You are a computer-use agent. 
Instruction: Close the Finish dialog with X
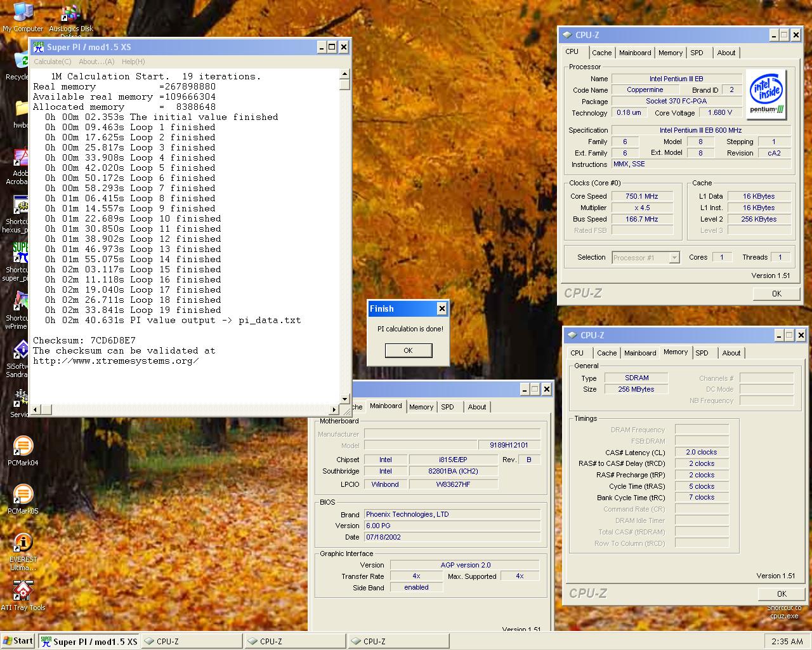point(442,308)
